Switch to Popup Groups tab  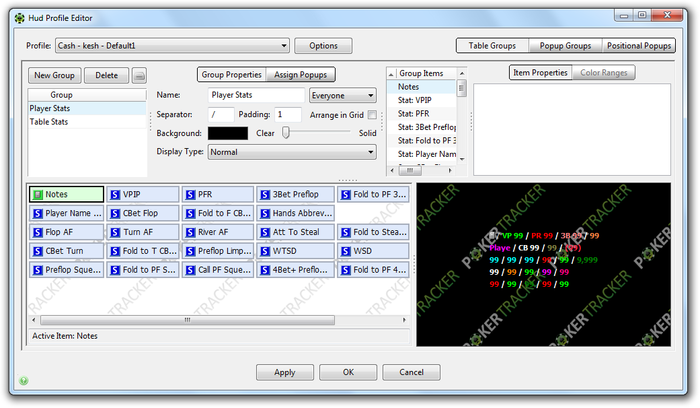tap(565, 46)
